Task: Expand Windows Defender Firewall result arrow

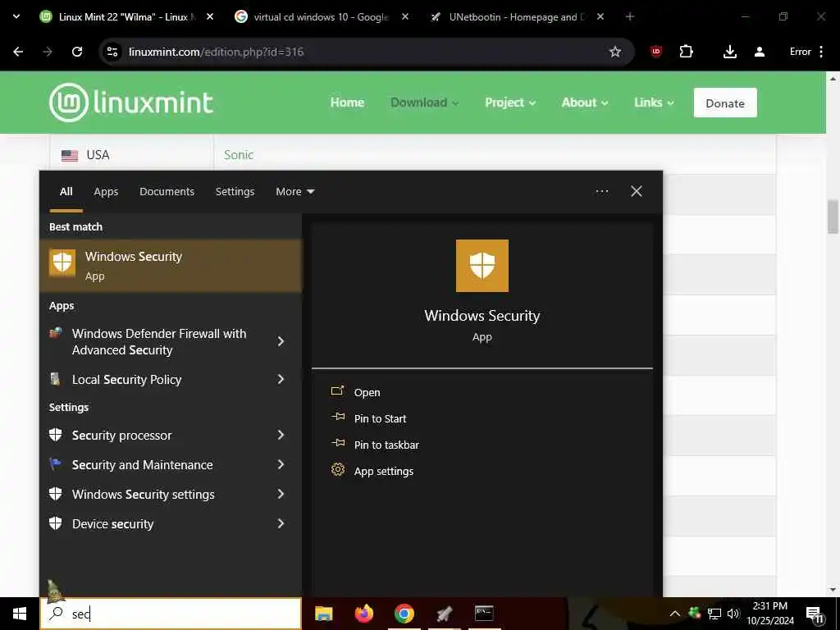Action: (x=281, y=341)
